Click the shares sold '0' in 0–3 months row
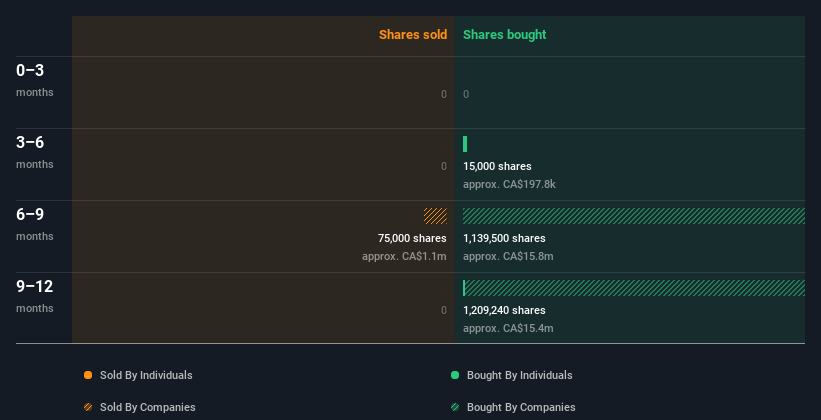821x420 pixels. pyautogui.click(x=443, y=94)
